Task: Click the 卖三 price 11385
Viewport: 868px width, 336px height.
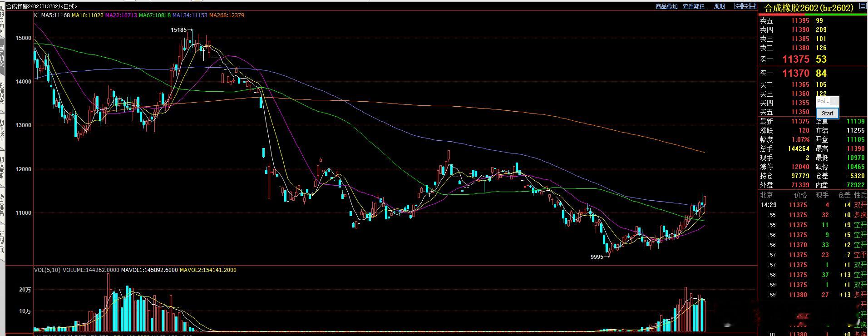Action: 800,39
